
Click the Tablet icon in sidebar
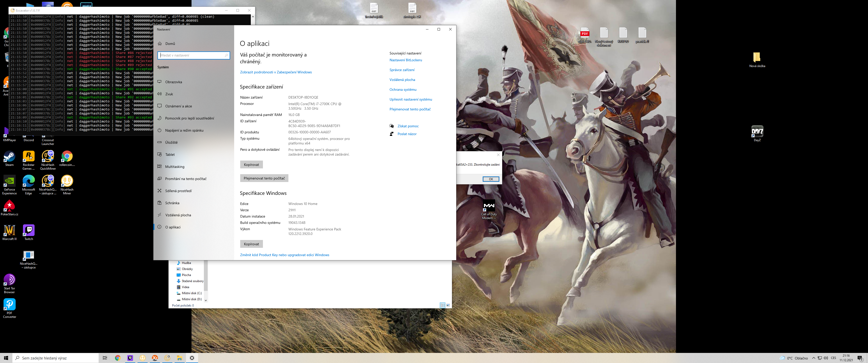coord(160,155)
